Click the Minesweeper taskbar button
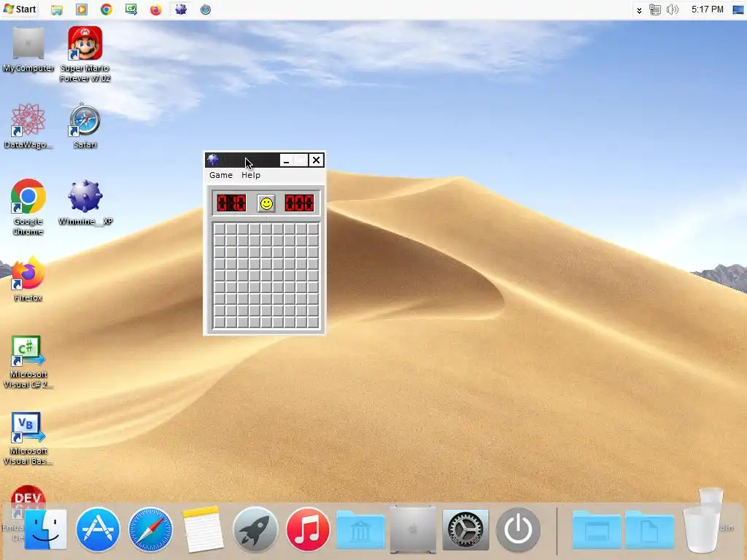Image resolution: width=747 pixels, height=560 pixels. tap(181, 9)
